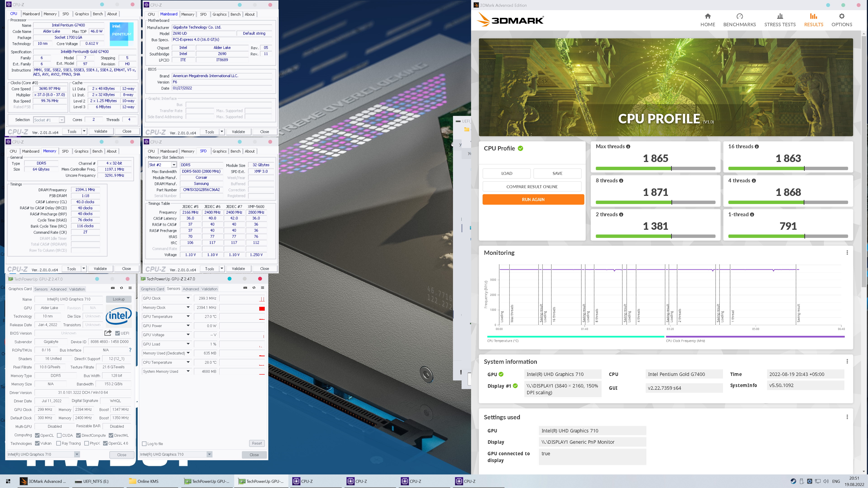Image resolution: width=868 pixels, height=488 pixels.
Task: Click refresh icon in GPU-Z Sensors window
Action: 254,288
